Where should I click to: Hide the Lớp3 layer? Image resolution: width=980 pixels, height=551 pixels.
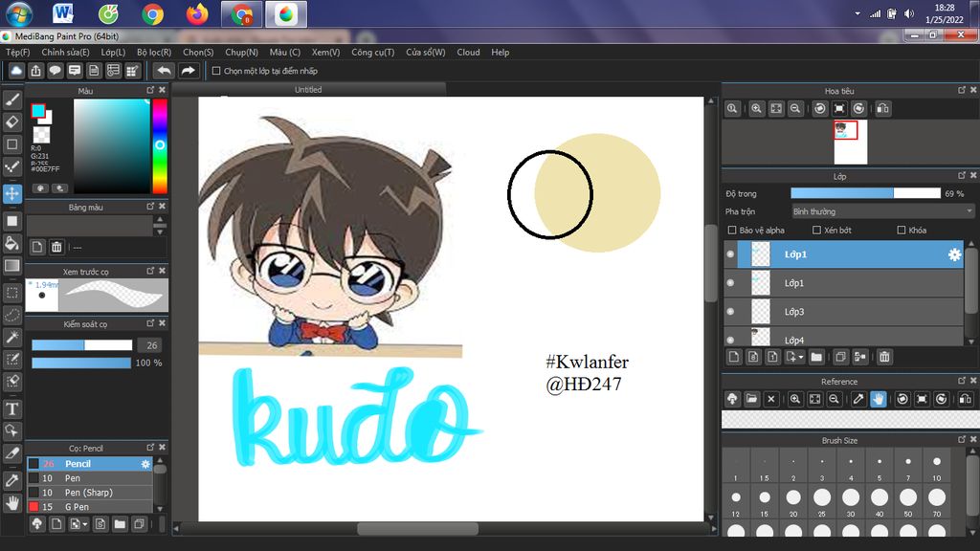click(730, 312)
